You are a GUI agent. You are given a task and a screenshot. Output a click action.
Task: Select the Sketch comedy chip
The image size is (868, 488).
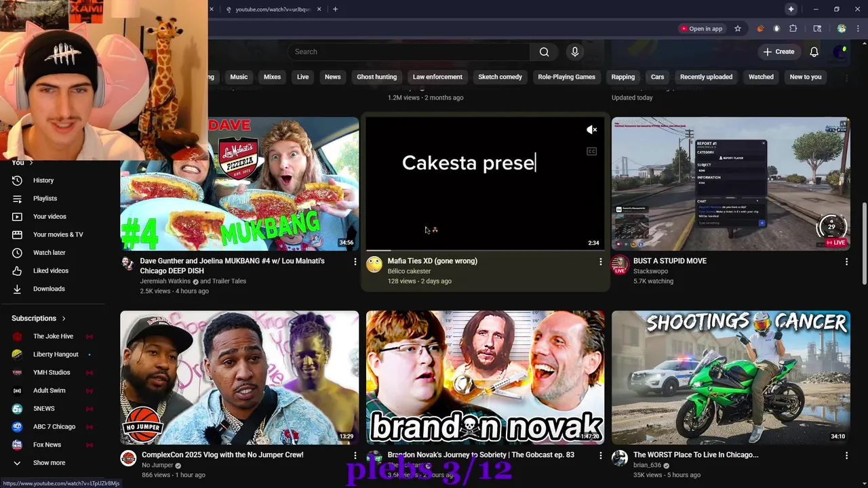coord(500,77)
